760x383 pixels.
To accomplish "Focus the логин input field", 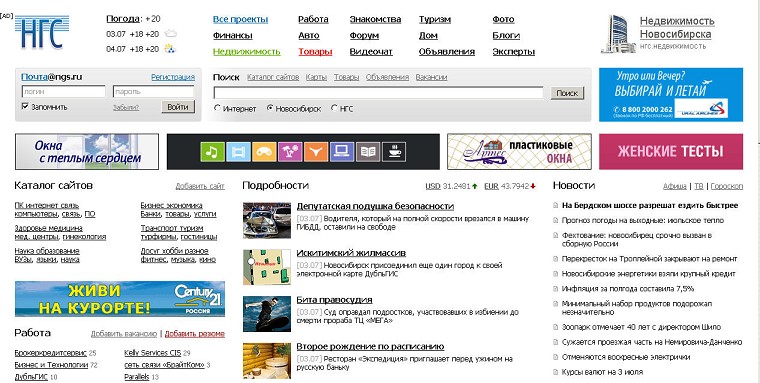I will (63, 91).
